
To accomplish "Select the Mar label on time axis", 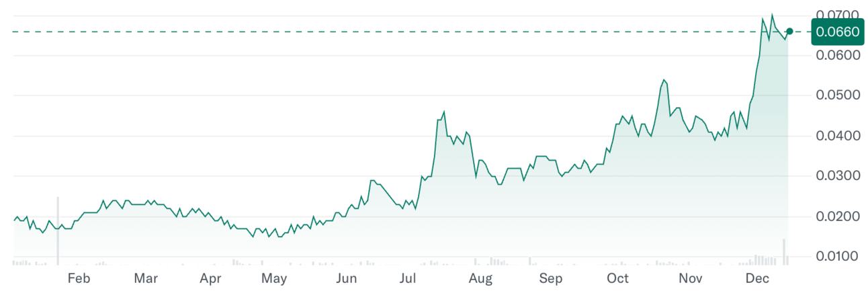I will 146,278.
